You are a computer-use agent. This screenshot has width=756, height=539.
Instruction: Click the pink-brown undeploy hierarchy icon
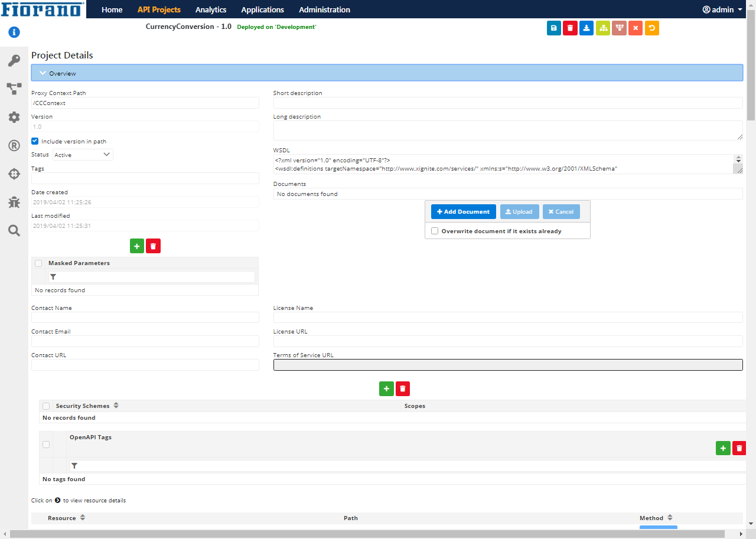[x=619, y=28]
